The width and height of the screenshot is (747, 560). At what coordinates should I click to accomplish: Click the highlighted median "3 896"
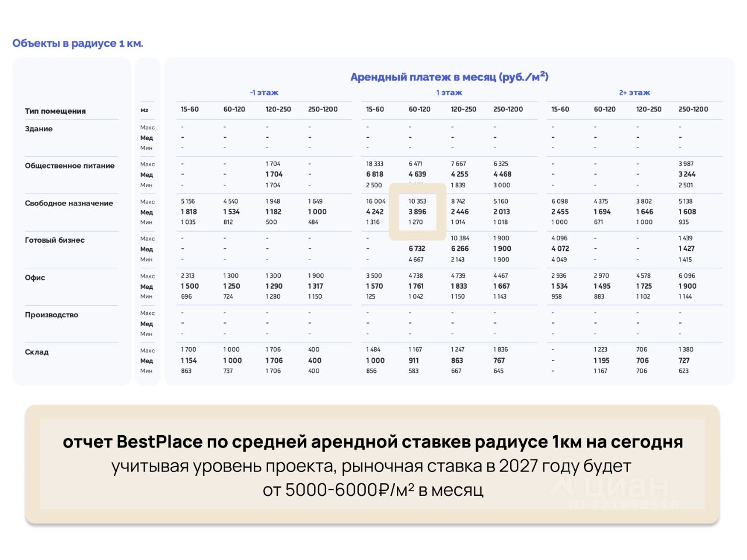(x=417, y=212)
